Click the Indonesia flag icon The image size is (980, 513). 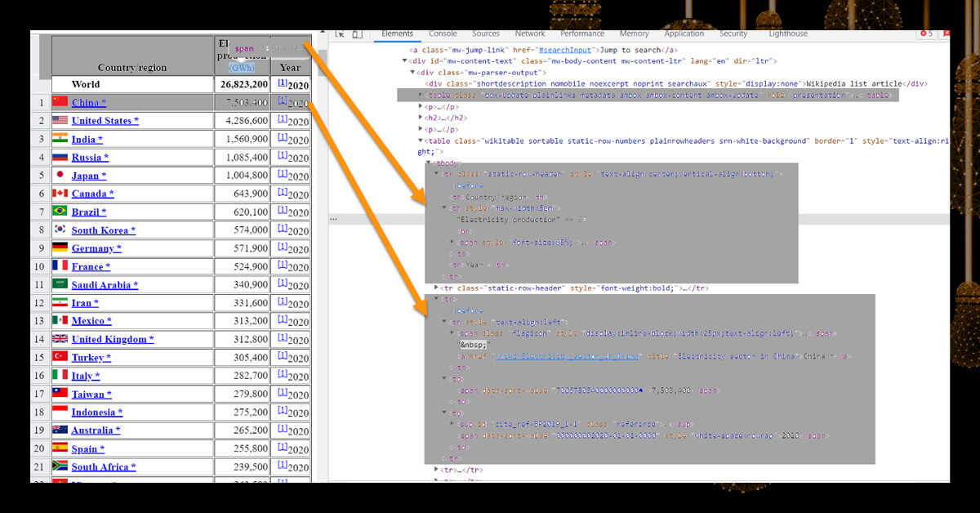tap(60, 412)
